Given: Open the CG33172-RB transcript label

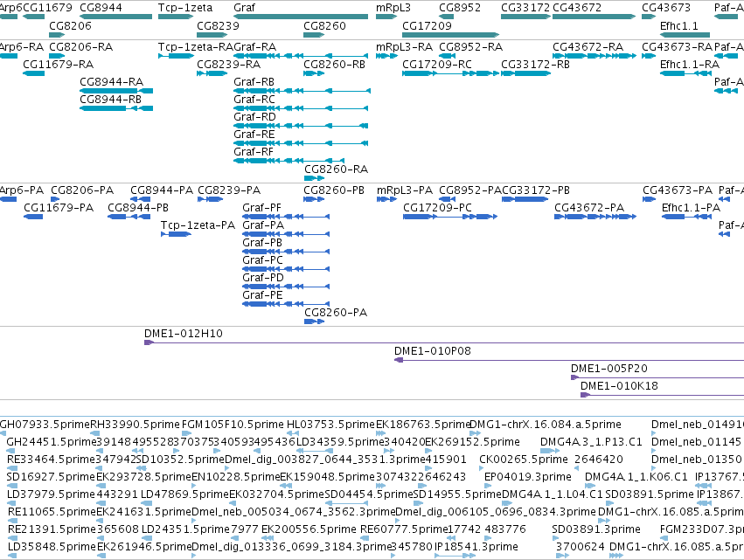Looking at the screenshot, I should [x=535, y=64].
